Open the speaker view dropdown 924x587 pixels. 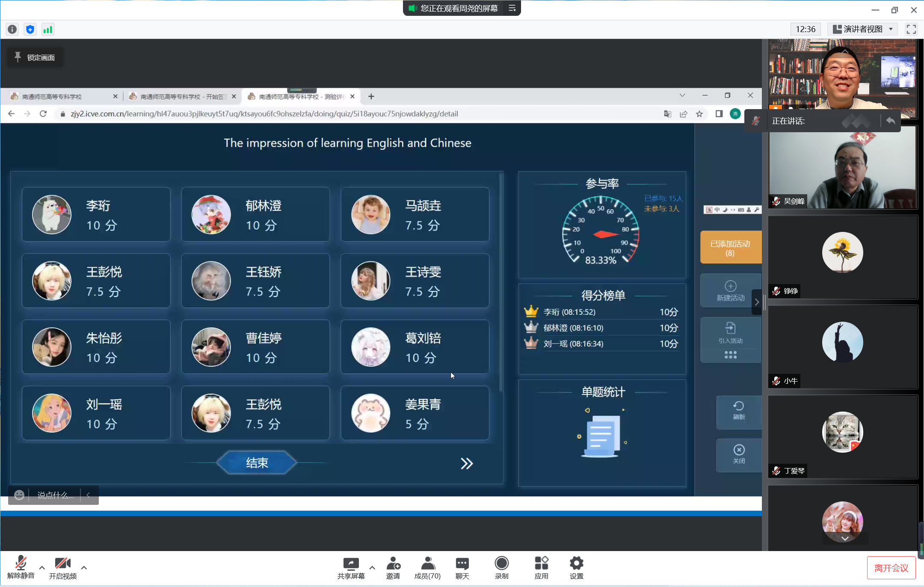click(862, 29)
